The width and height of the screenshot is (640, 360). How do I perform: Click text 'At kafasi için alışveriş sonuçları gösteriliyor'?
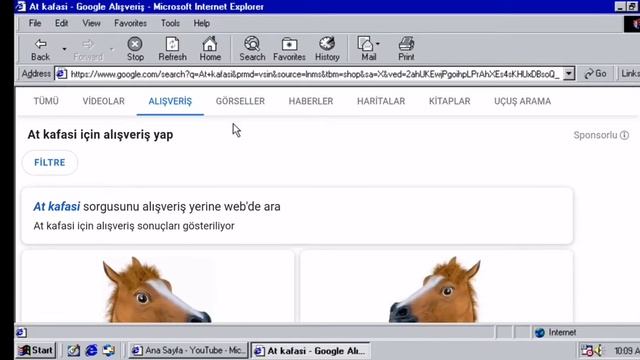134,226
